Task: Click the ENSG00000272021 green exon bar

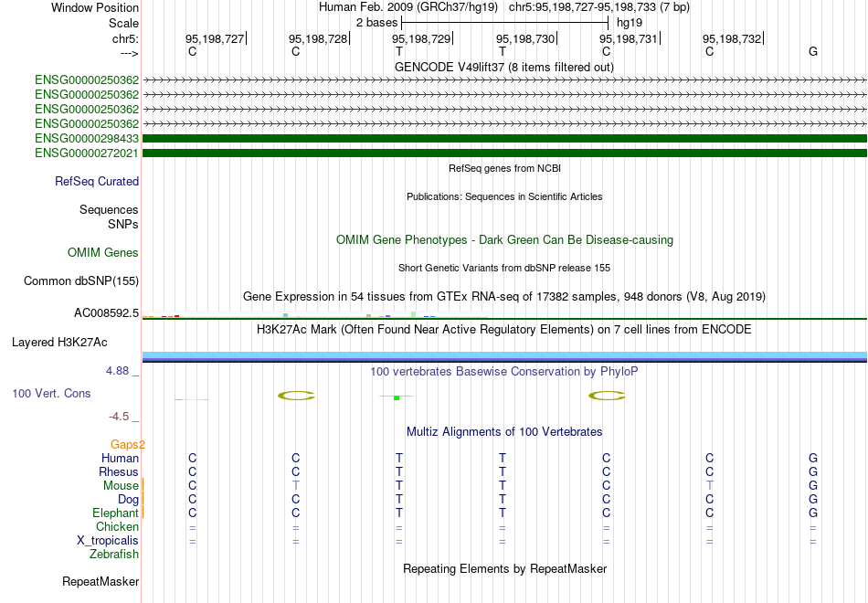Action: click(504, 153)
